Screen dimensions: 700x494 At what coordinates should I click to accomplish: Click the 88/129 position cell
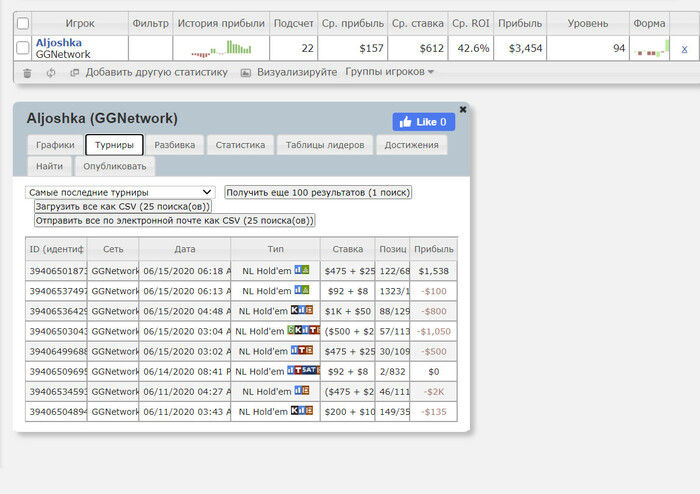(x=392, y=311)
